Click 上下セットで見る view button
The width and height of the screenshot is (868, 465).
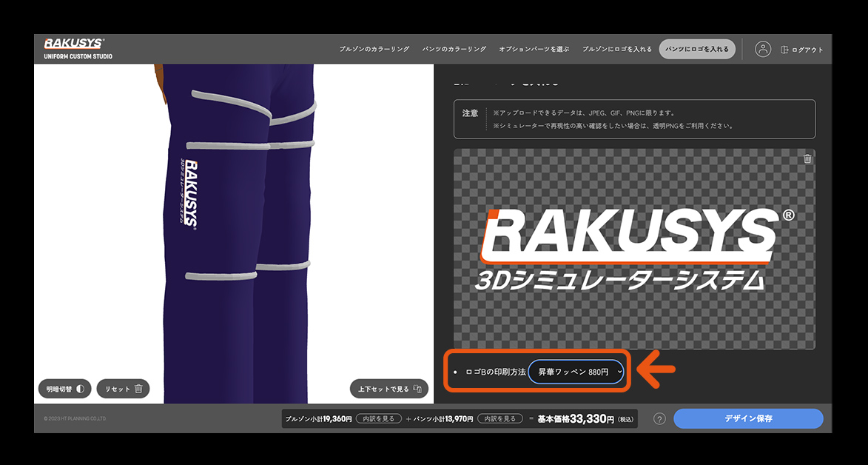coord(389,389)
